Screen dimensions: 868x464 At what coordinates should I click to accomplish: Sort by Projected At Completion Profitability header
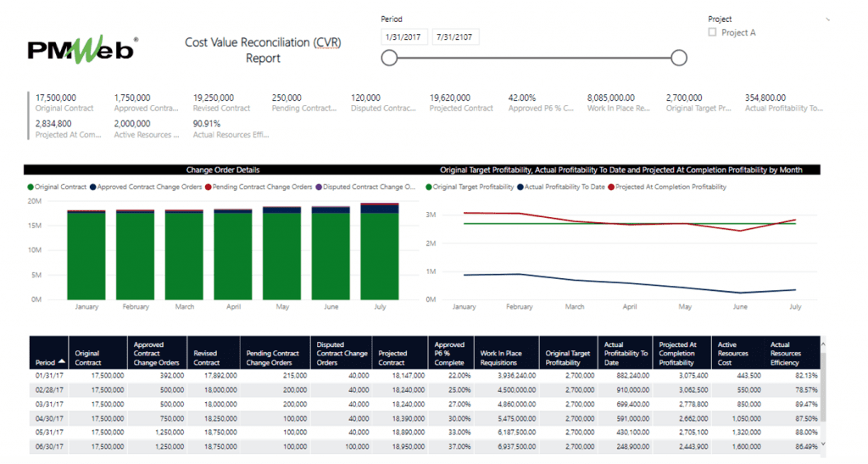tap(682, 352)
